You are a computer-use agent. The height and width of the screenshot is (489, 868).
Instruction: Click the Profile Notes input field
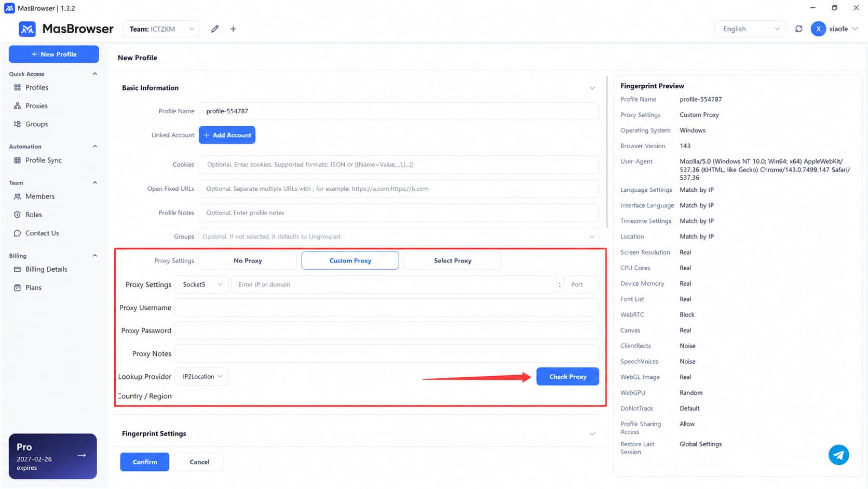tap(399, 213)
